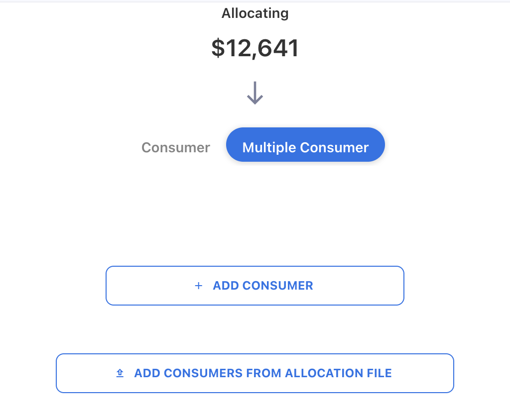
Task: Switch to the Consumer tab
Action: tap(176, 148)
